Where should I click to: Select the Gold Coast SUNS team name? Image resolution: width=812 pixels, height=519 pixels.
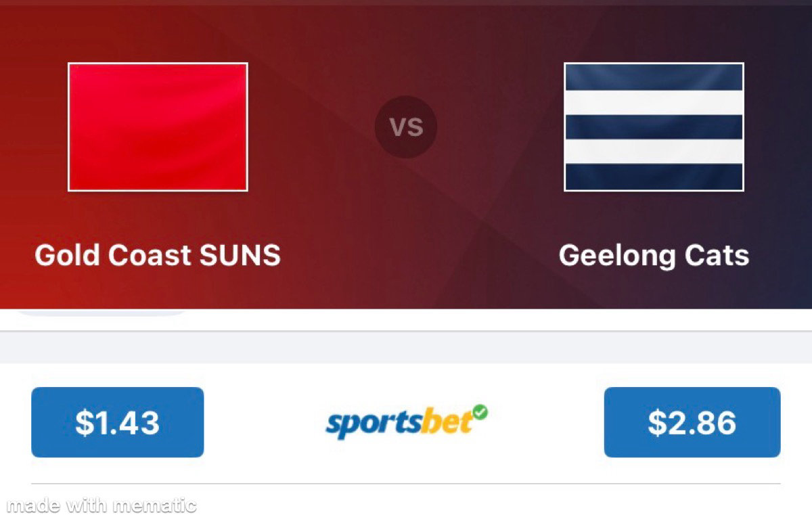coord(158,255)
